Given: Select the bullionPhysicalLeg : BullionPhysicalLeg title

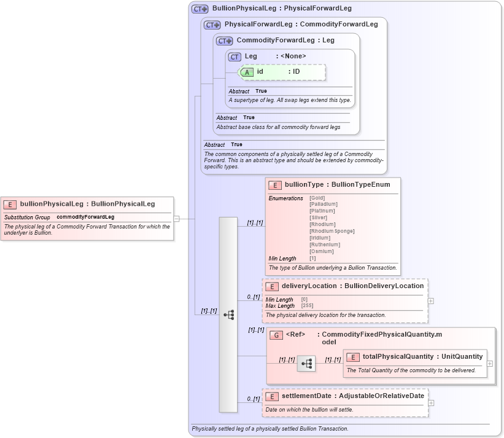Looking at the screenshot, I should pyautogui.click(x=87, y=204).
